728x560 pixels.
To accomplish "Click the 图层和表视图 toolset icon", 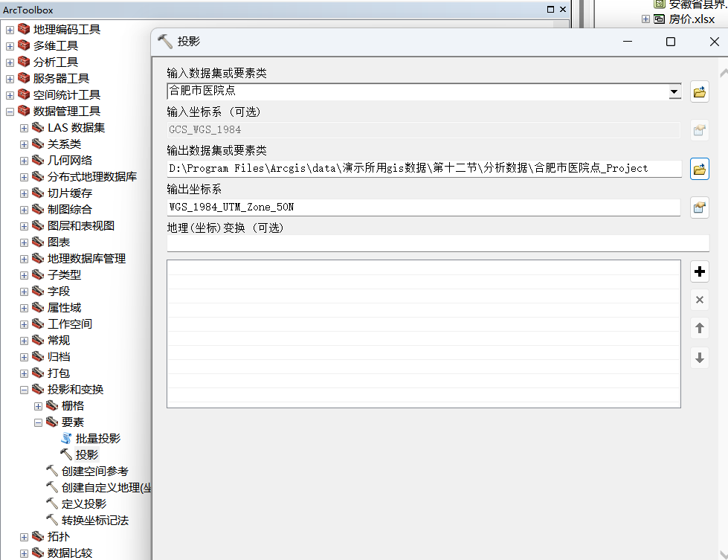I will (x=38, y=225).
